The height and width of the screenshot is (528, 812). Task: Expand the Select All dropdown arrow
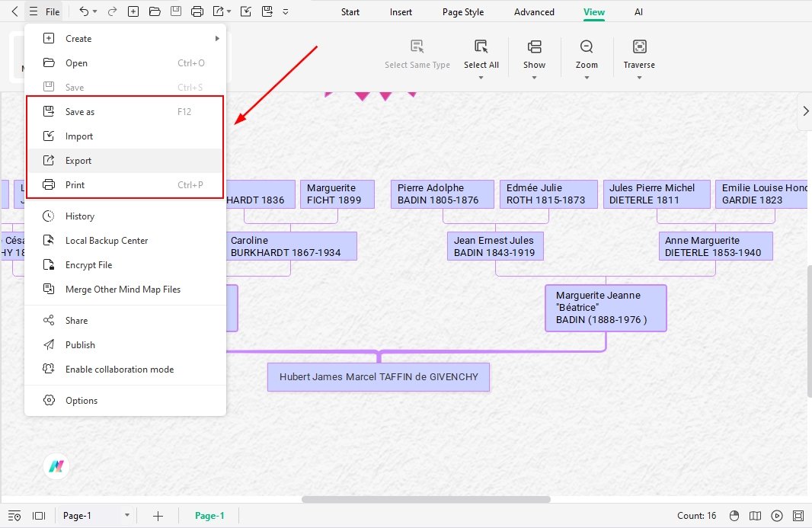click(481, 78)
